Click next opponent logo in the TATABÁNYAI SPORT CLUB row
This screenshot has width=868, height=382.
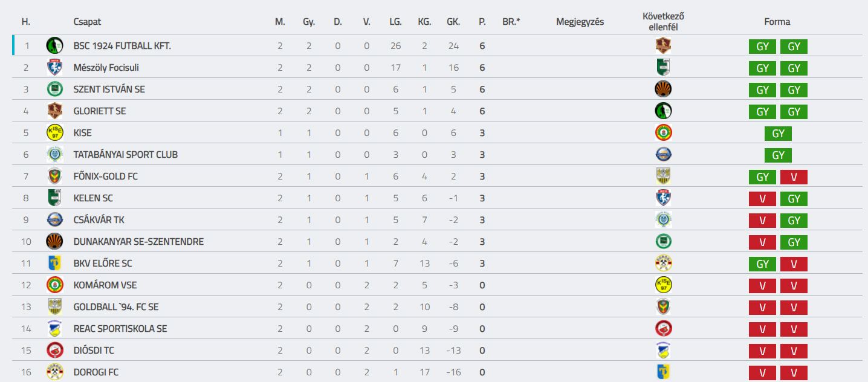tap(663, 154)
